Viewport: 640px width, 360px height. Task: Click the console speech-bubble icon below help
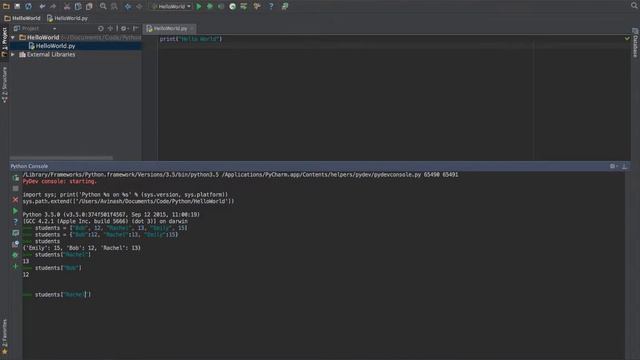[15, 233]
